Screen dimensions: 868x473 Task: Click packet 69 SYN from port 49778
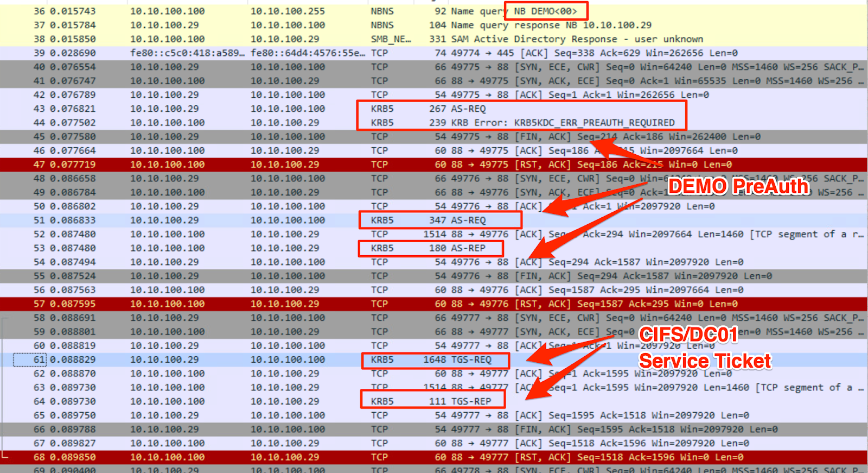click(x=325, y=469)
